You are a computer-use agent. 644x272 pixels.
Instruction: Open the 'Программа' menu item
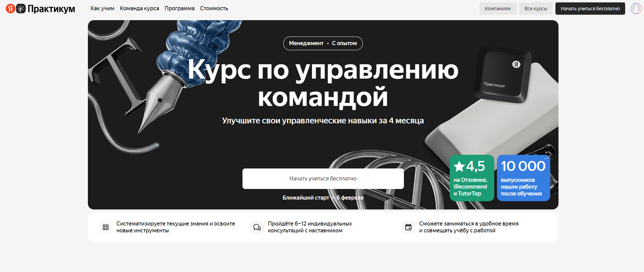[x=180, y=8]
